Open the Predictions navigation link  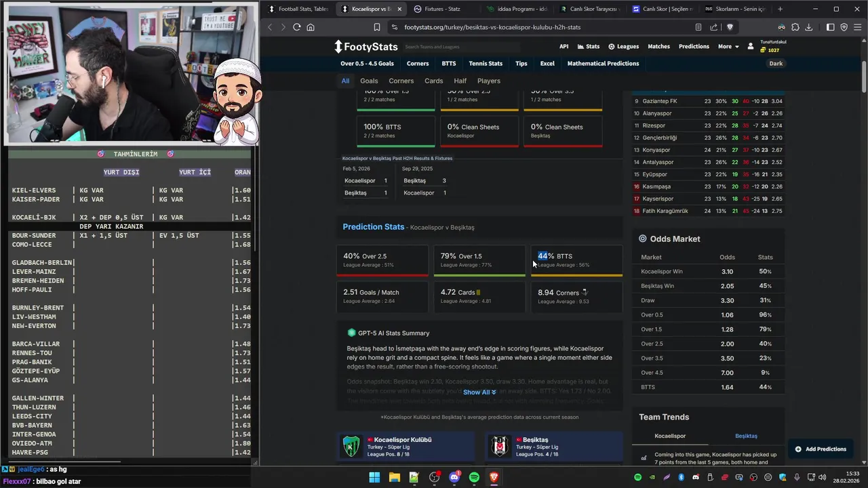coord(694,46)
